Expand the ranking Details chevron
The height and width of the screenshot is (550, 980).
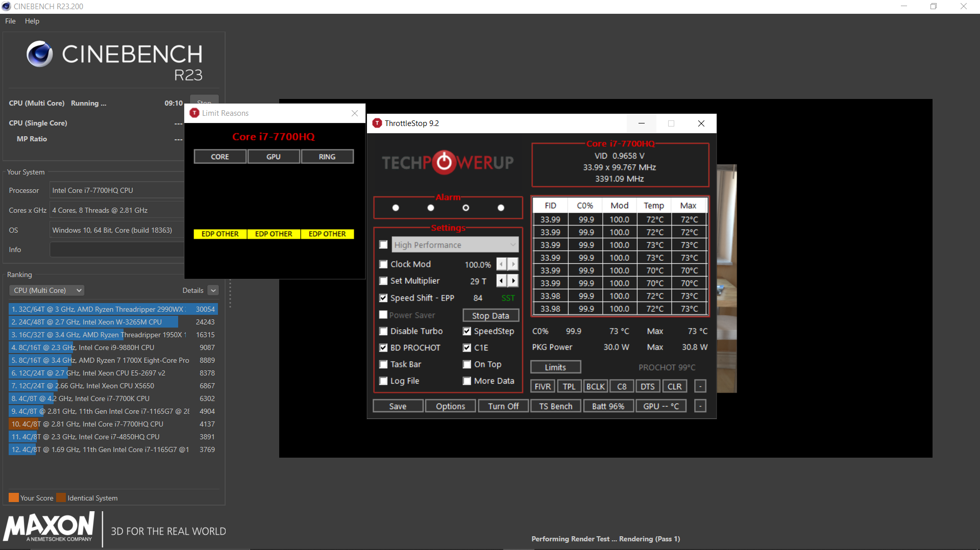click(x=213, y=290)
